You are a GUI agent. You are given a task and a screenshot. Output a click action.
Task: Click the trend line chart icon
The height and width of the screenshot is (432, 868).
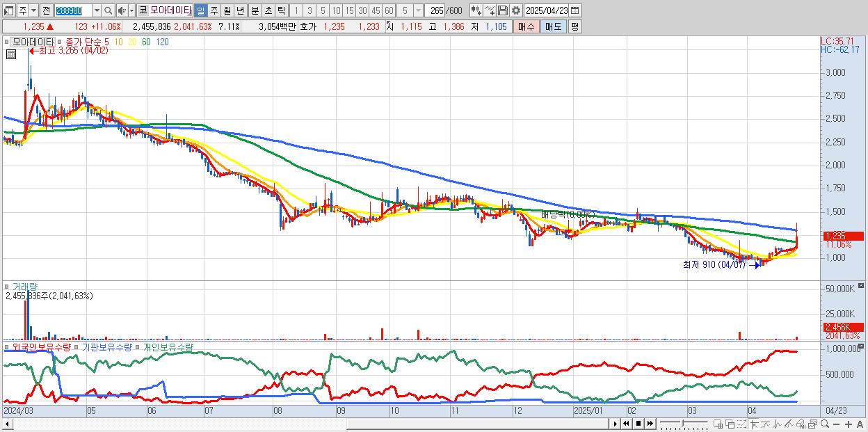tap(789, 424)
